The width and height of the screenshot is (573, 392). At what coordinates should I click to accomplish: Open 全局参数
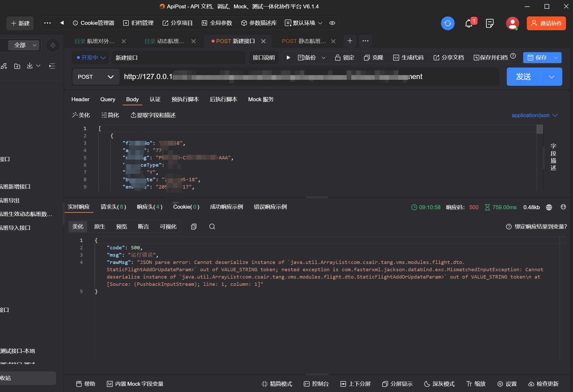[x=217, y=23]
